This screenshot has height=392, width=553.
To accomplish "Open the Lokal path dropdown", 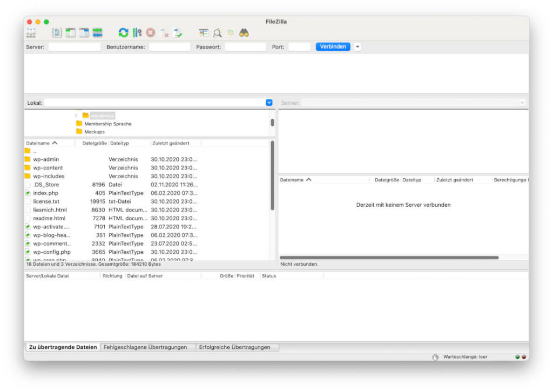I will (269, 103).
